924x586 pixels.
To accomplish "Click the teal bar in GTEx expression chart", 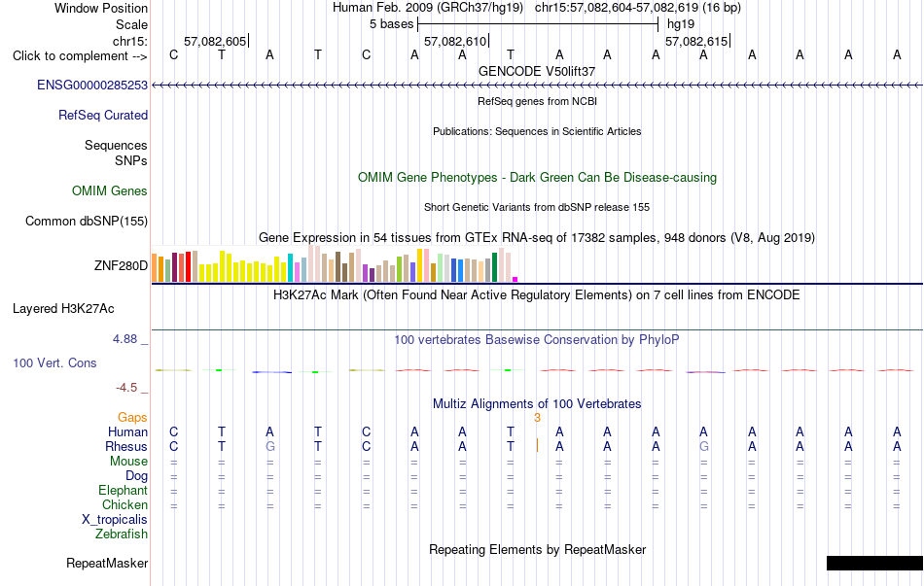I will point(291,268).
